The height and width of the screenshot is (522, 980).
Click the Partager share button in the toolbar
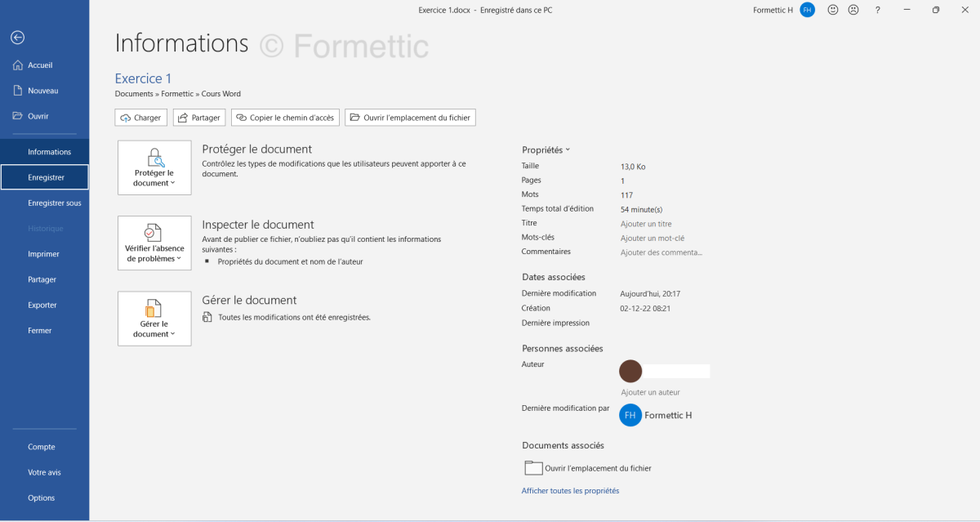pyautogui.click(x=199, y=118)
